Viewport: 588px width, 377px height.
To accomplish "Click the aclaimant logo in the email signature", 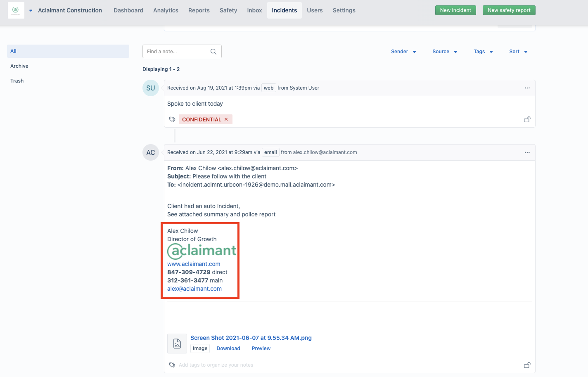I will click(202, 251).
